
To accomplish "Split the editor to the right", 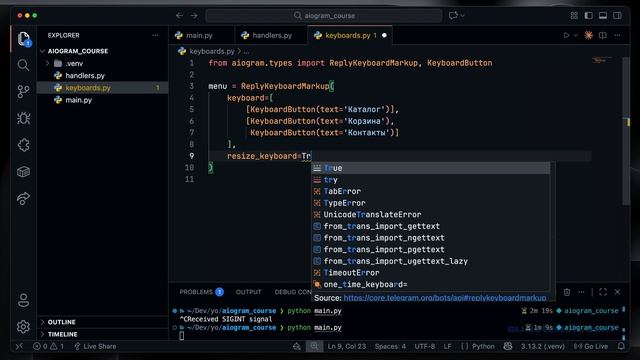I will (x=603, y=36).
